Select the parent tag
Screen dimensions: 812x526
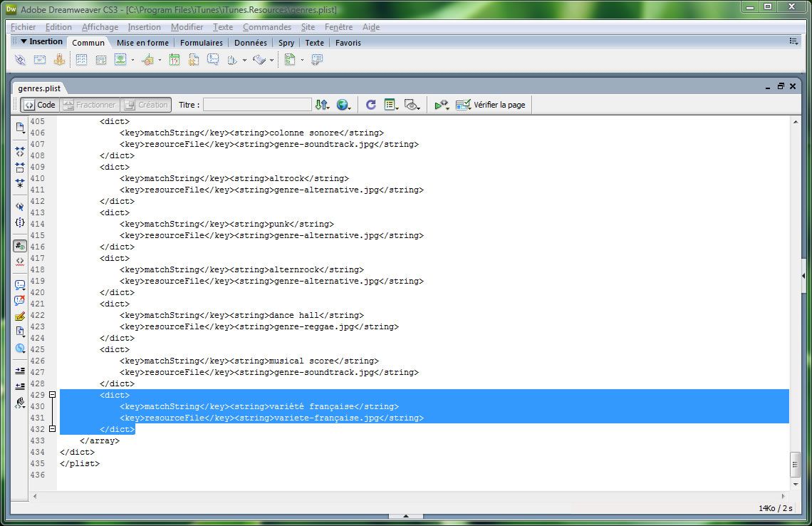point(20,206)
